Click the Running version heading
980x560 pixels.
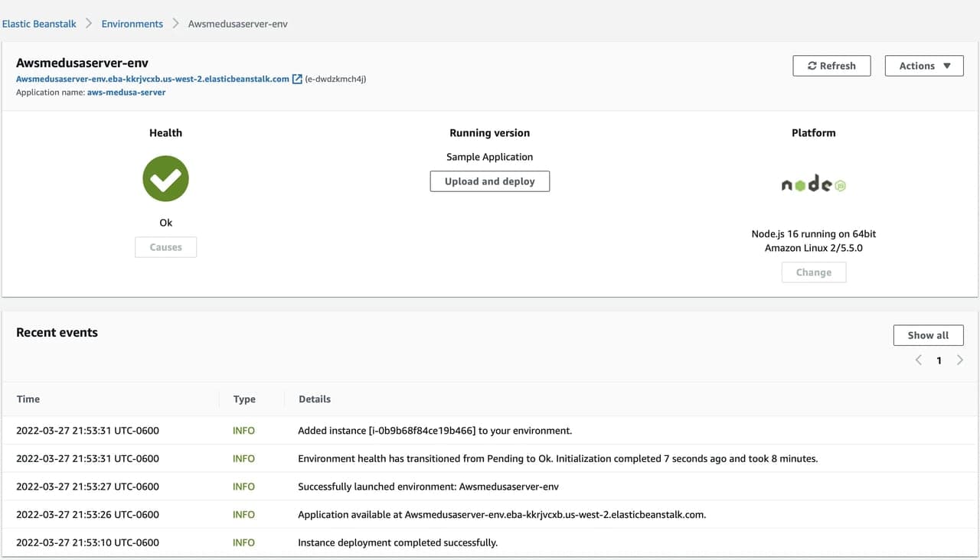(490, 132)
